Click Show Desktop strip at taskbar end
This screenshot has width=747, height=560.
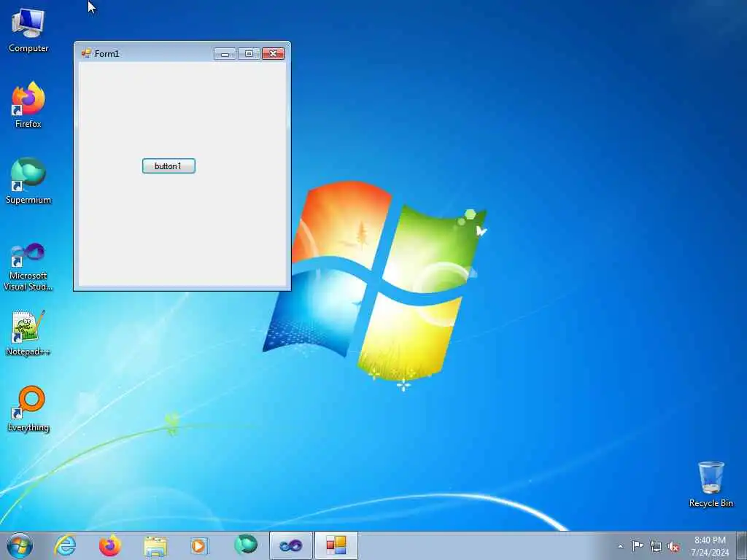[x=742, y=545]
